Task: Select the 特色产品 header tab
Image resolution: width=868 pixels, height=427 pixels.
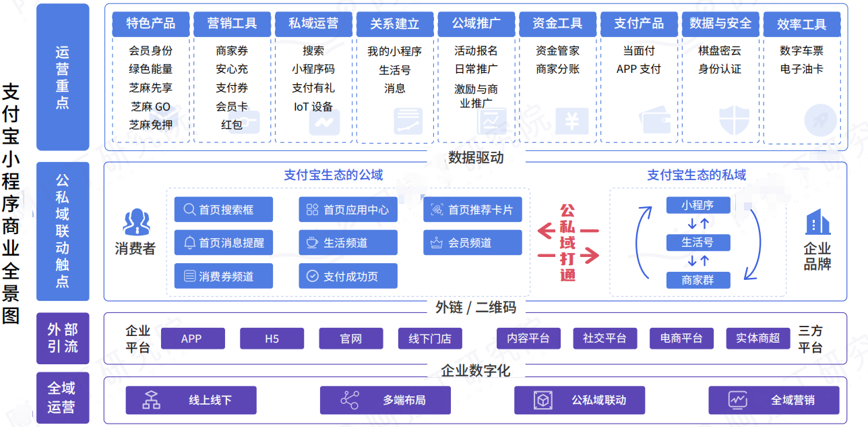Action: coord(151,24)
